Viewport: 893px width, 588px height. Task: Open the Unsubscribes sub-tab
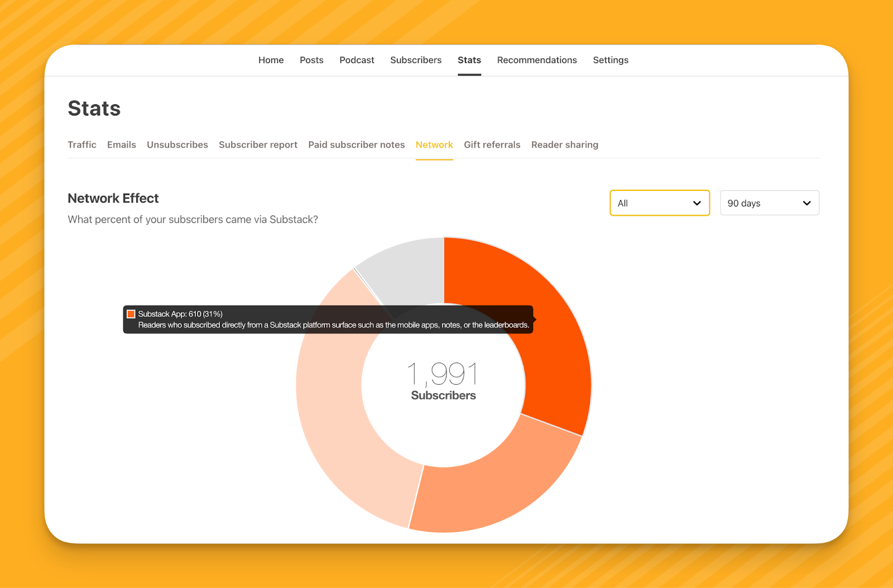pos(177,145)
